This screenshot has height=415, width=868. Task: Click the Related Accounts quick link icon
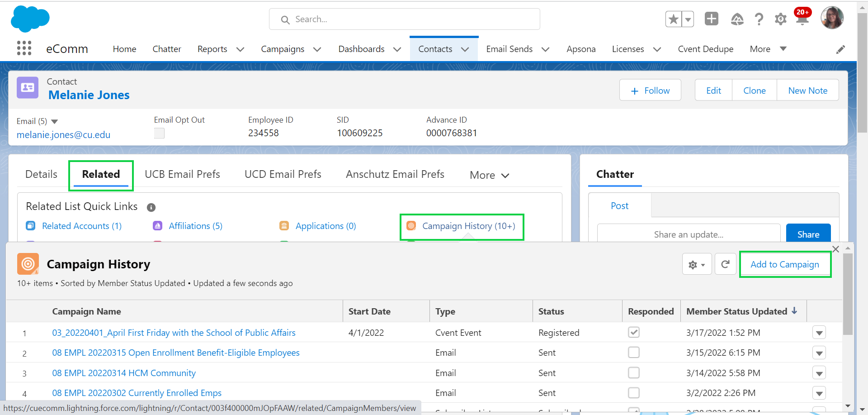(30, 225)
